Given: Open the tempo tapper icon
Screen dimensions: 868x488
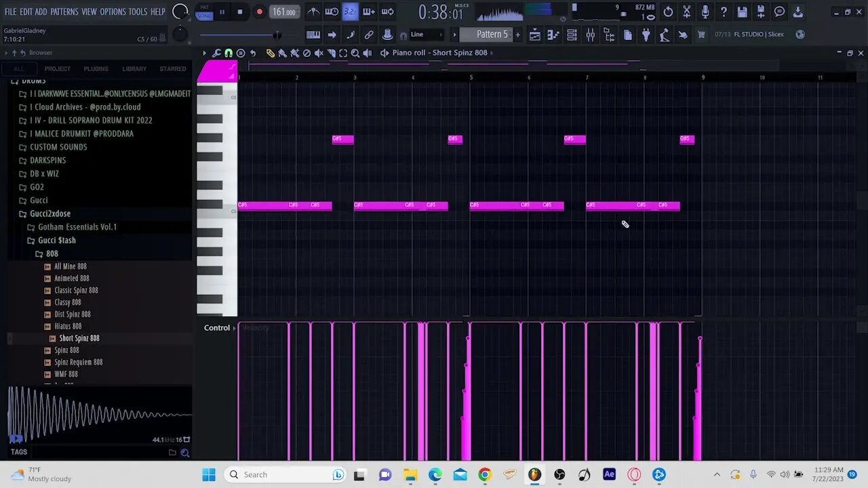Looking at the screenshot, I should (x=665, y=35).
